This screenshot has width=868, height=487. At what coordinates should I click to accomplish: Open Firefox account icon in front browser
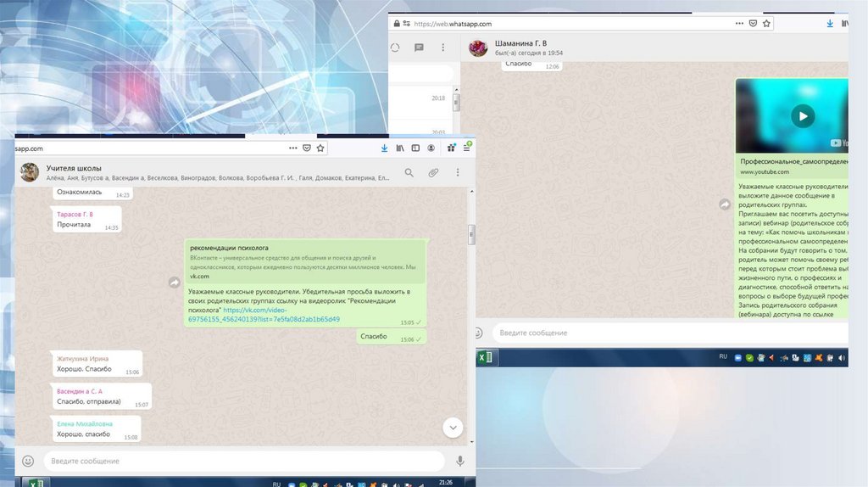431,148
